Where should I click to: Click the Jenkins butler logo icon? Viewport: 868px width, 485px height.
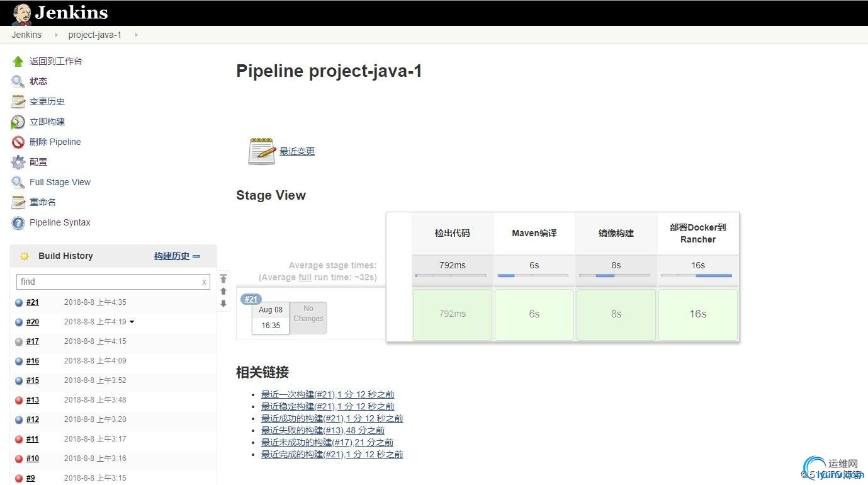21,14
